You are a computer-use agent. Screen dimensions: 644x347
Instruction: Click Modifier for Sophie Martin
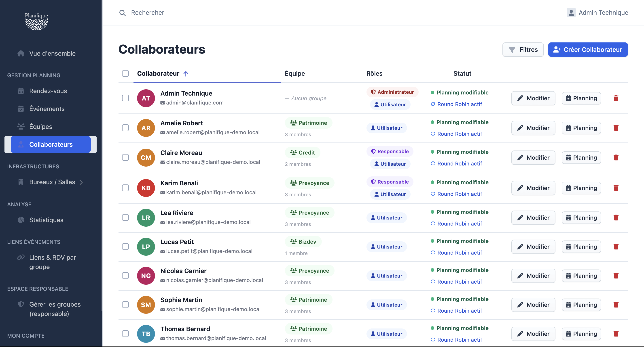click(533, 305)
